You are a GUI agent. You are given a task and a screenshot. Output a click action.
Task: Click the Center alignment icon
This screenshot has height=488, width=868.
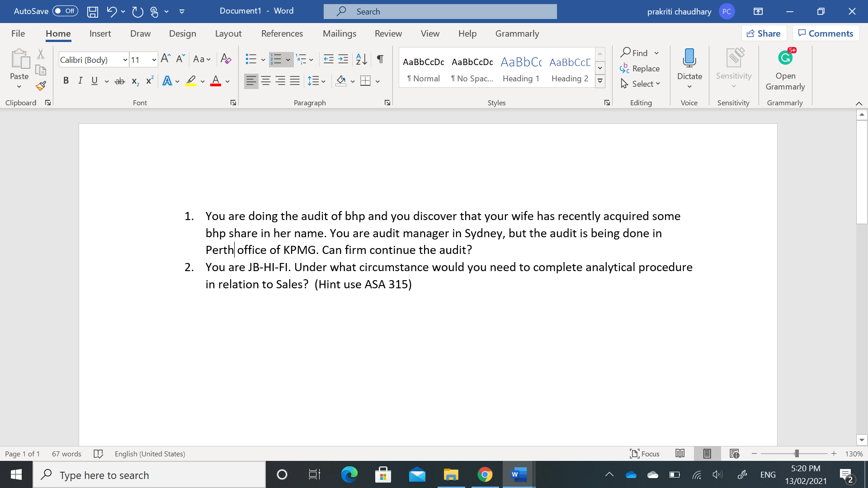point(266,81)
